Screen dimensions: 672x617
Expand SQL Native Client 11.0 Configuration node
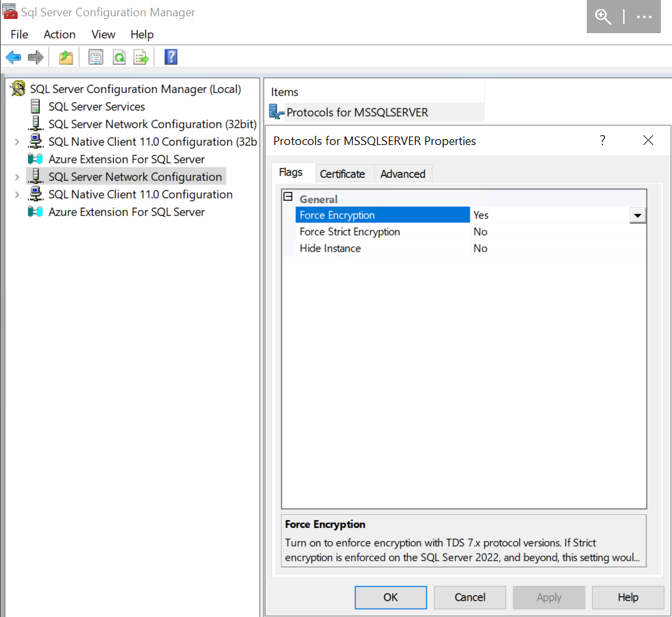click(x=17, y=194)
